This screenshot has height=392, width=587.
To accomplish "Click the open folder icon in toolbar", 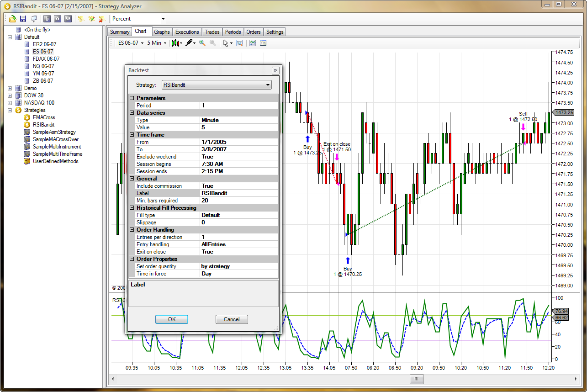I will pos(12,19).
